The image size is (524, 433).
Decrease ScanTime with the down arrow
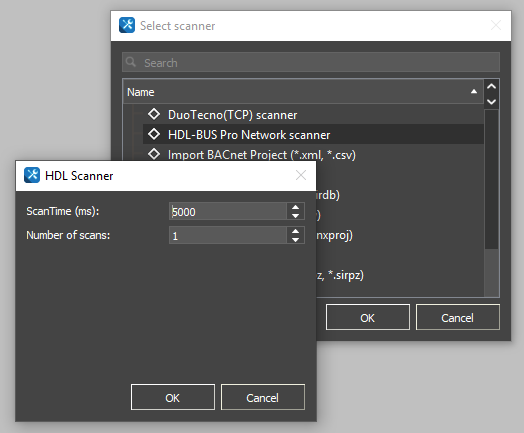point(295,216)
